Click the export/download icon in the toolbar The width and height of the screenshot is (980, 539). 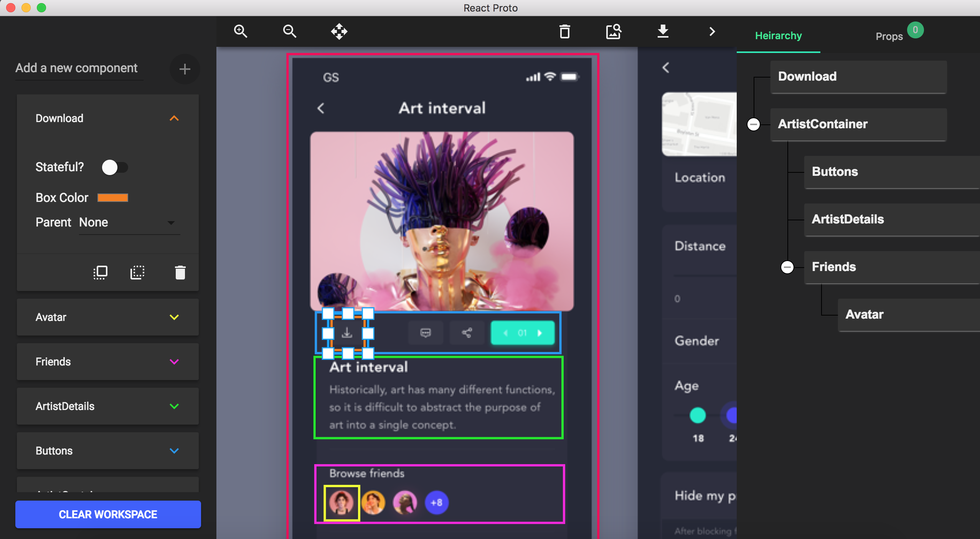663,31
